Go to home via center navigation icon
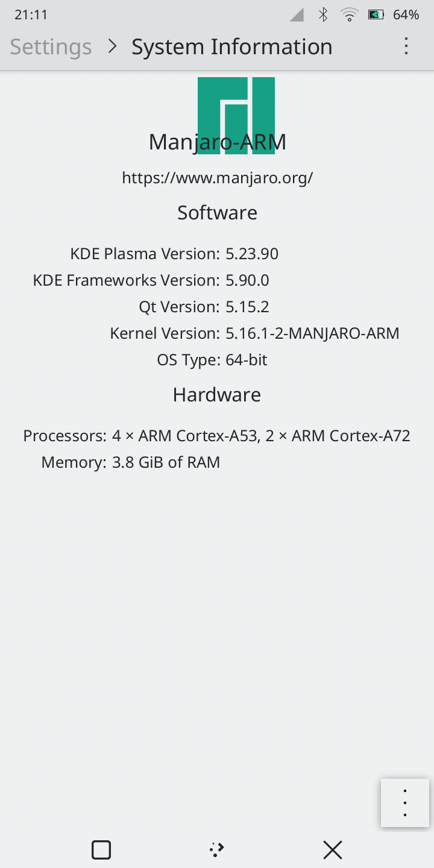This screenshot has width=434, height=868. 217,850
